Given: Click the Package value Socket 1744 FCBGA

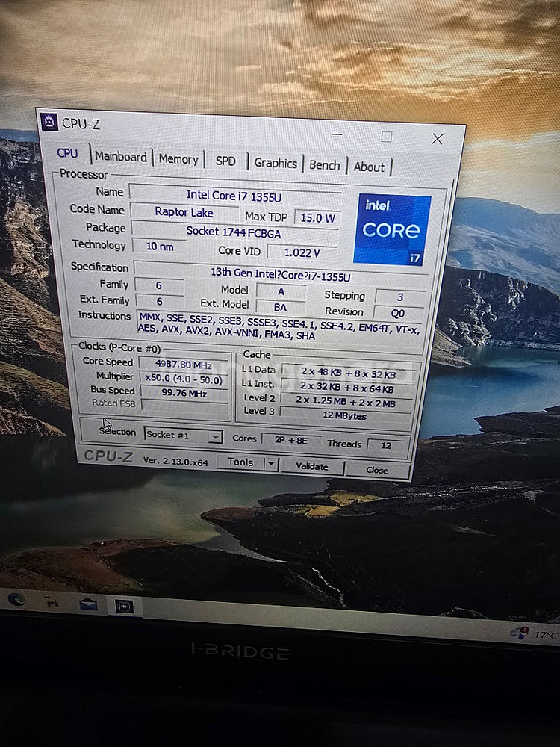Looking at the screenshot, I should (x=234, y=232).
